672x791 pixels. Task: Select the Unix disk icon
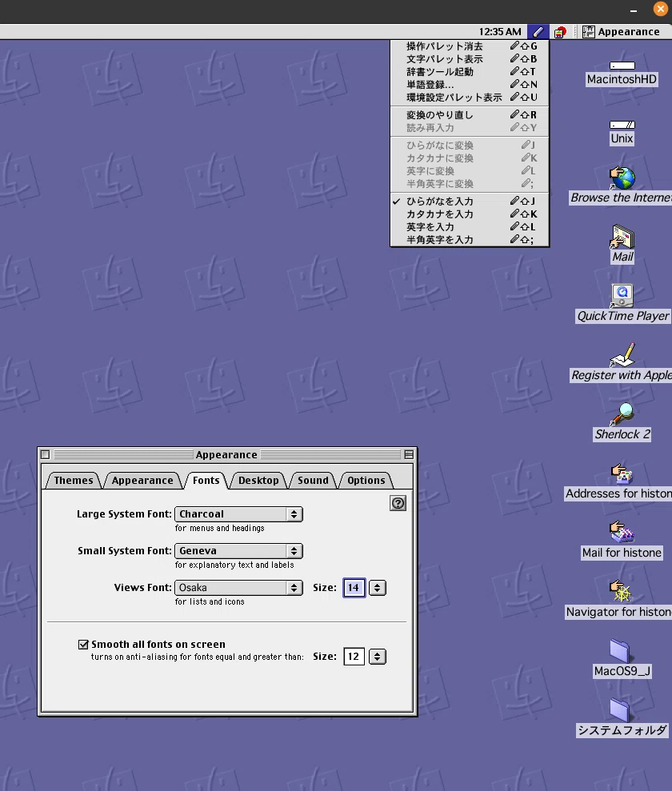click(x=622, y=125)
